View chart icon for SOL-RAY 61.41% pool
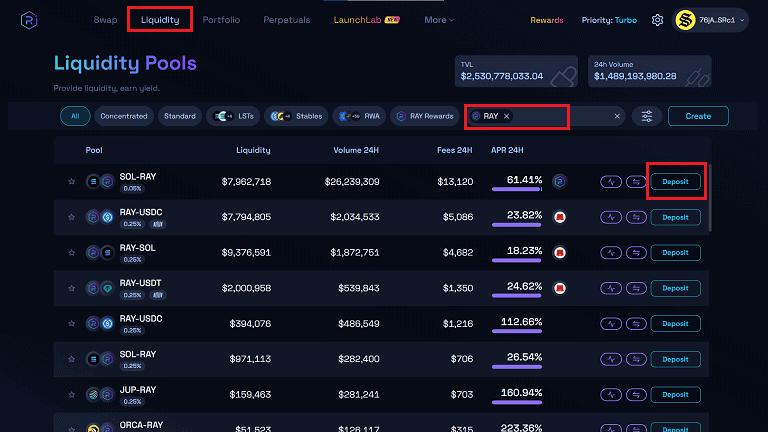The height and width of the screenshot is (432, 768). coord(611,182)
